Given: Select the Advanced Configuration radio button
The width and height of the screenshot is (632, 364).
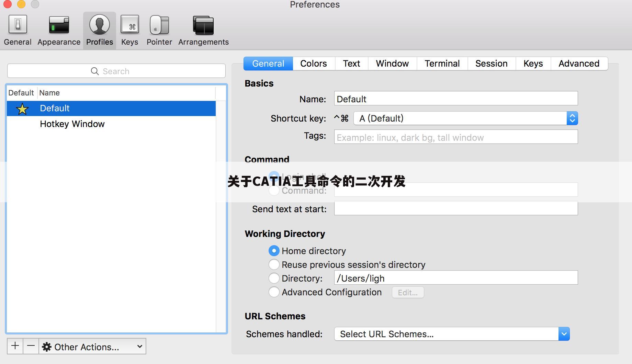Looking at the screenshot, I should tap(274, 292).
